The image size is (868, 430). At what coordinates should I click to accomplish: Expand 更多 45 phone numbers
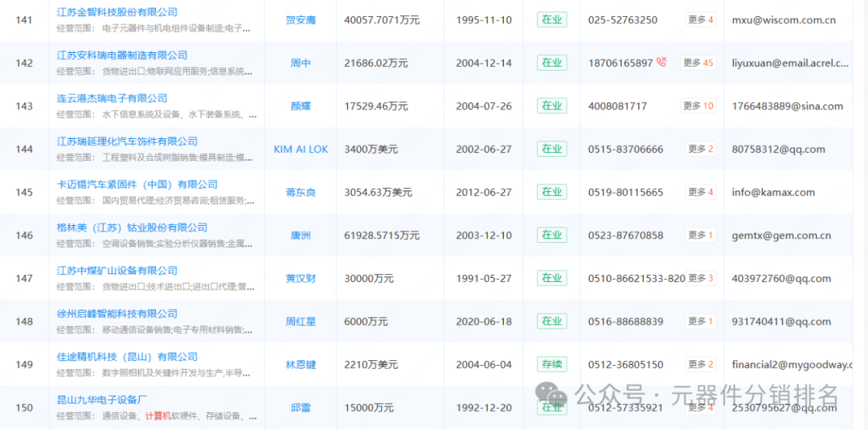[698, 63]
